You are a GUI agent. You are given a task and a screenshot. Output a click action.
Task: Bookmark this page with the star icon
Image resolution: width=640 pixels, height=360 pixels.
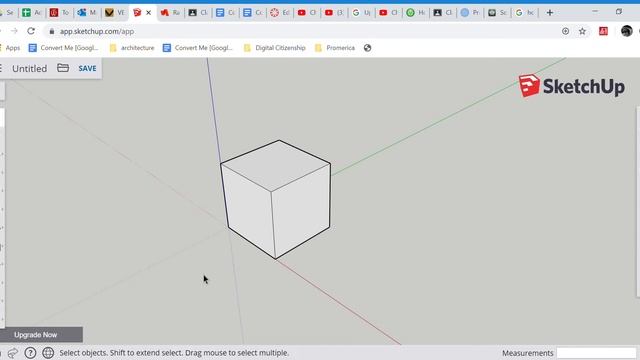(x=582, y=31)
